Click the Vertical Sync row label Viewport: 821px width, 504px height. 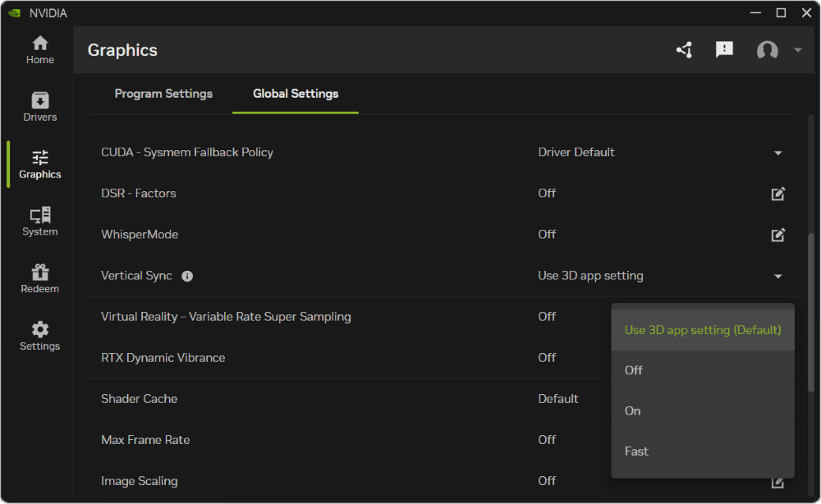(x=136, y=276)
